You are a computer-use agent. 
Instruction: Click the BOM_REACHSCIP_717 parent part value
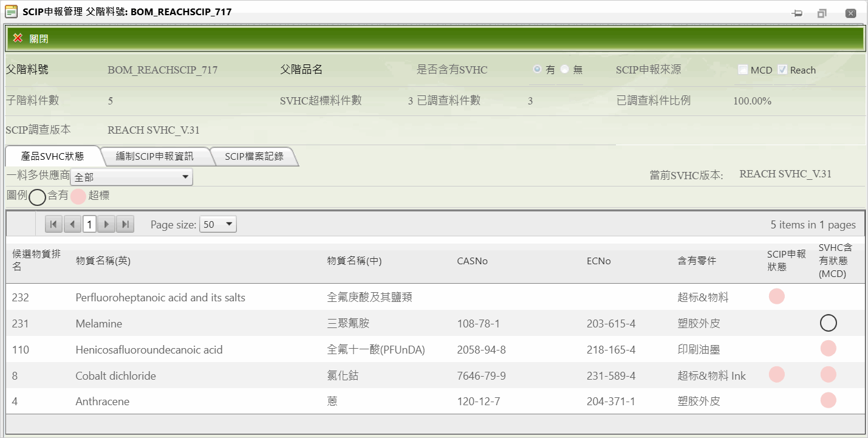coord(162,70)
